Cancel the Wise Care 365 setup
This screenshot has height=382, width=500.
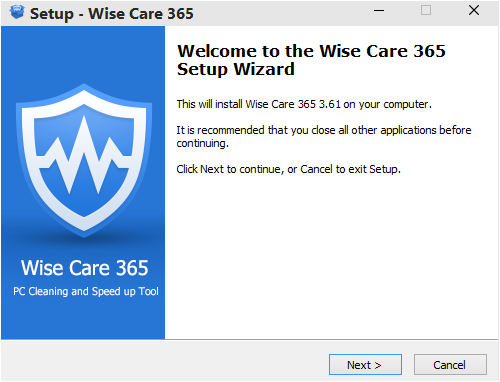pos(450,365)
